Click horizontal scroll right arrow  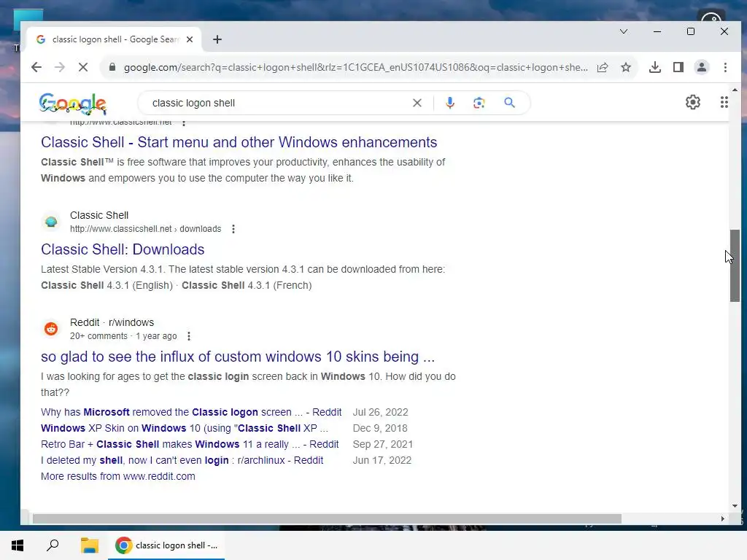tap(723, 519)
